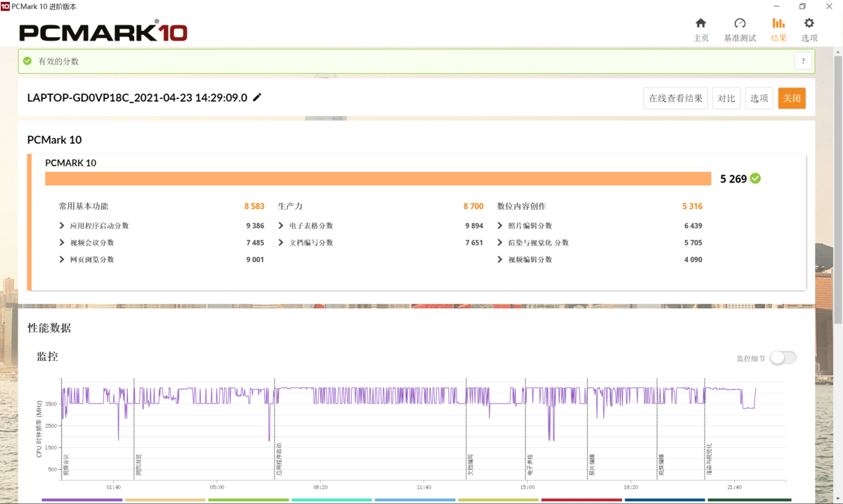The width and height of the screenshot is (843, 504).
Task: Click the 3500 MHz axis label
Action: (x=51, y=404)
